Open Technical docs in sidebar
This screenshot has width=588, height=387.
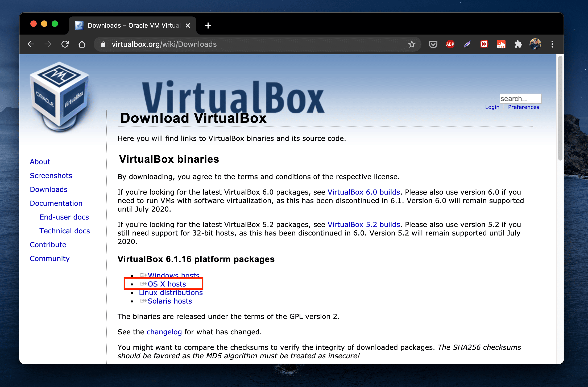(x=65, y=231)
